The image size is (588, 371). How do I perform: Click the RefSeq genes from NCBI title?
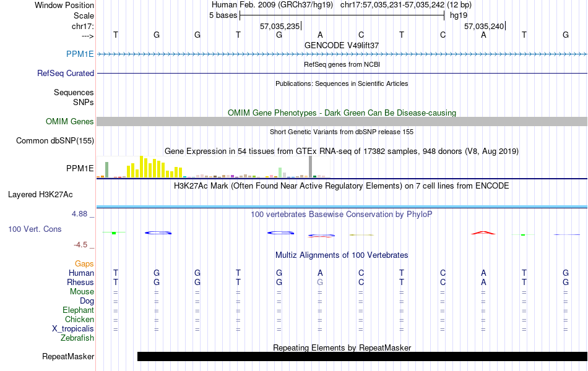coord(342,64)
